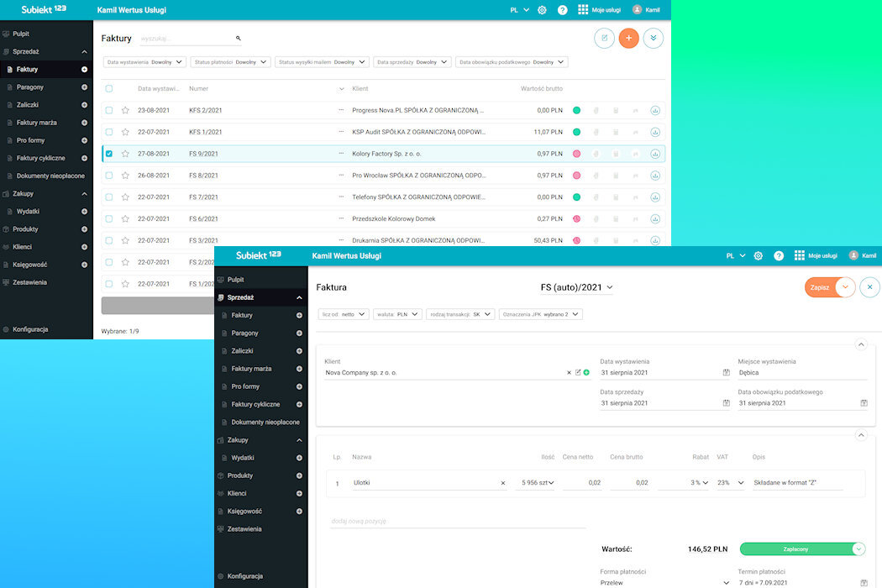Screen dimensions: 882x588
Task: Toggle the select-all checkbox in the table header
Action: [109, 88]
